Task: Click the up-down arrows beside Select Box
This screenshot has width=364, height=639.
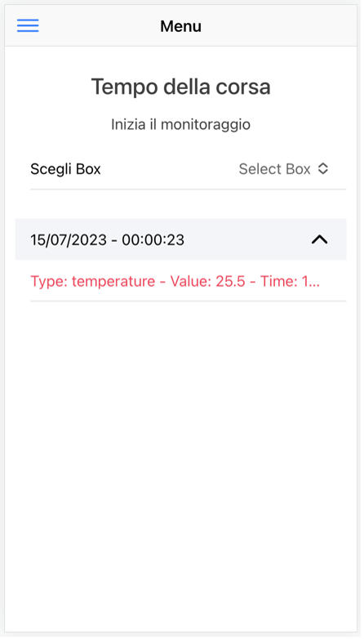Action: tap(323, 168)
